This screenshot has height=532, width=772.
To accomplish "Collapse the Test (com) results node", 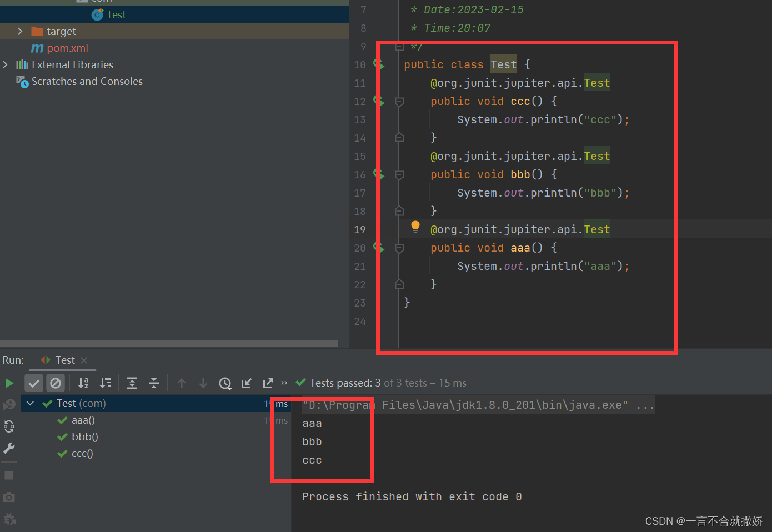I will [x=31, y=404].
